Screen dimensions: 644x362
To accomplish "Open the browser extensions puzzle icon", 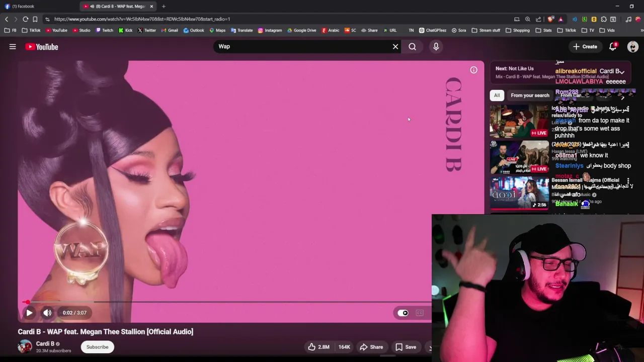I will pyautogui.click(x=604, y=19).
